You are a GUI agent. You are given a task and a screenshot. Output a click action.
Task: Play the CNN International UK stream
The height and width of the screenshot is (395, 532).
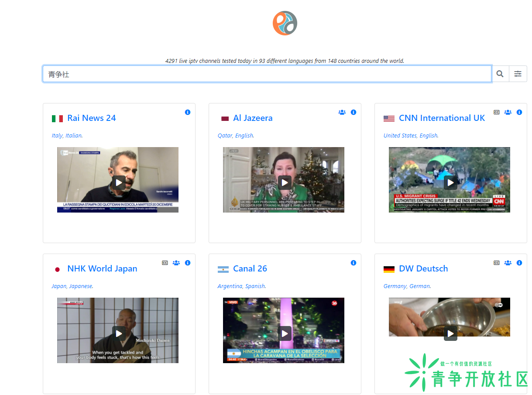(x=450, y=182)
